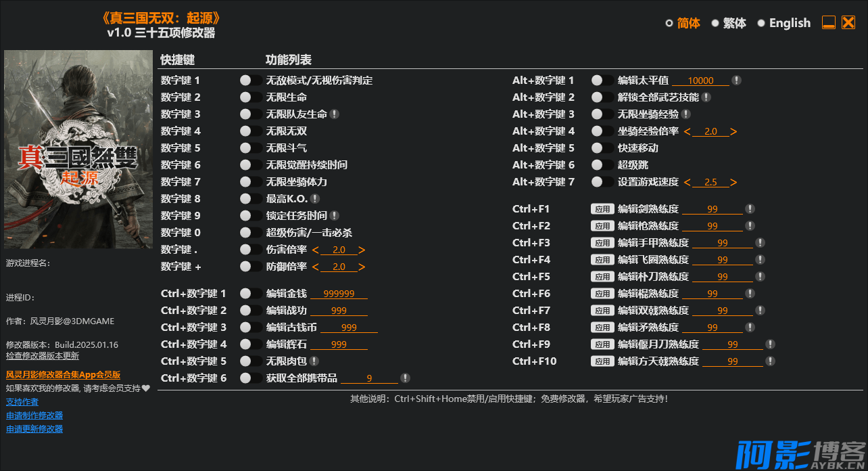
Task: Click info icon beside 最高K.O.
Action: 315,199
